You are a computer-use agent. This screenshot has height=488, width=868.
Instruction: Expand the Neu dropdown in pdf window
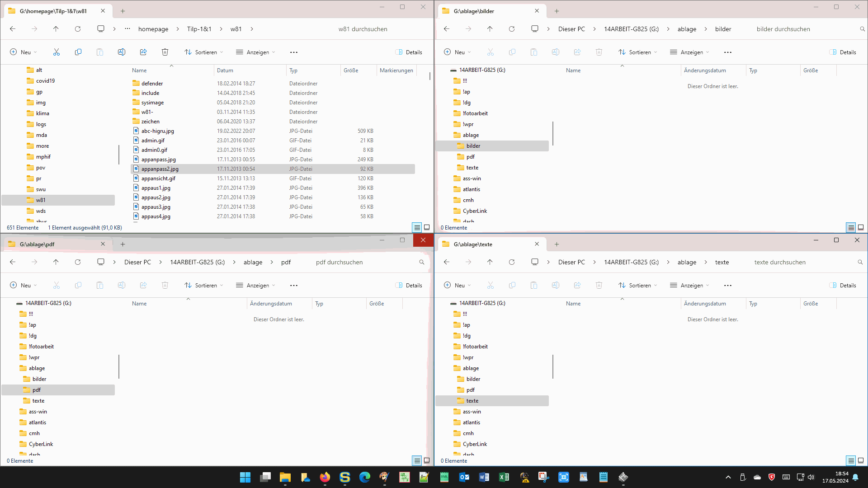(24, 286)
